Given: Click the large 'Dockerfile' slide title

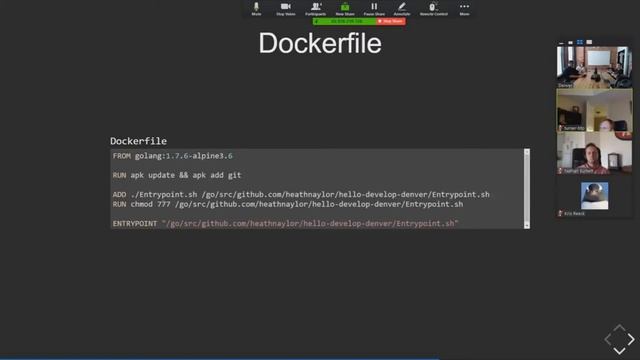Looking at the screenshot, I should tap(320, 43).
